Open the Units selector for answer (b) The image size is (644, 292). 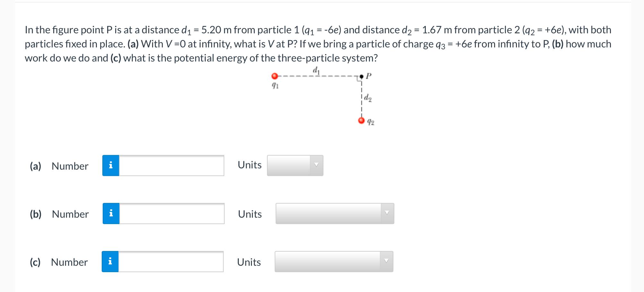pos(334,213)
